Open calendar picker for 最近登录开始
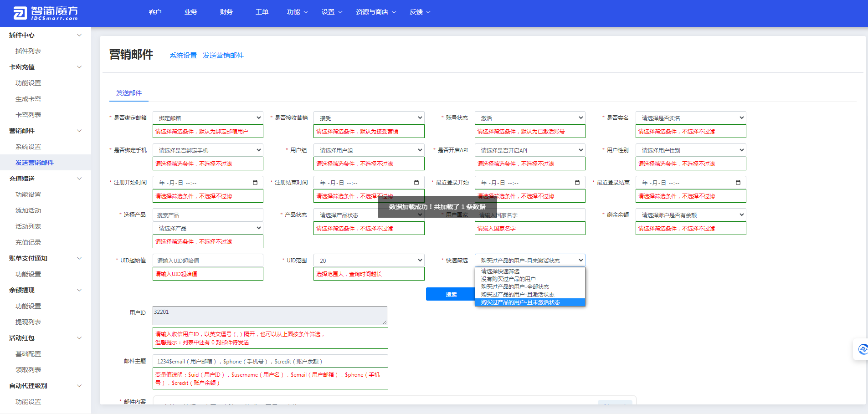 tap(577, 183)
